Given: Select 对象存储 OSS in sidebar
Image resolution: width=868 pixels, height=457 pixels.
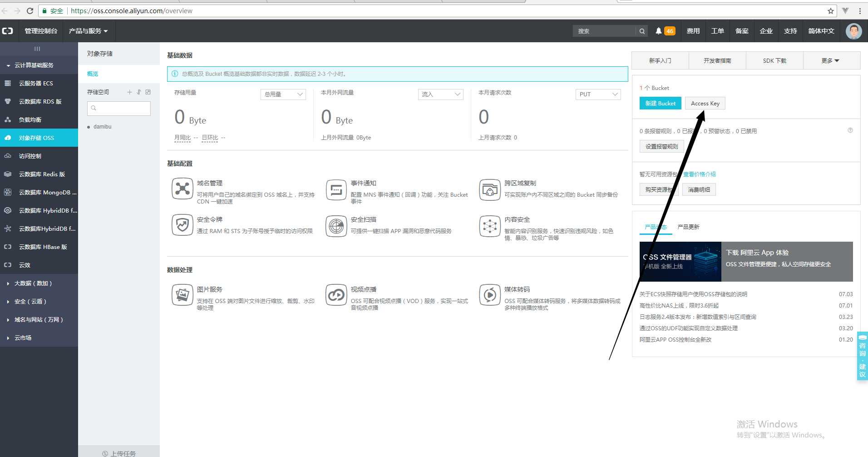Looking at the screenshot, I should [x=39, y=138].
